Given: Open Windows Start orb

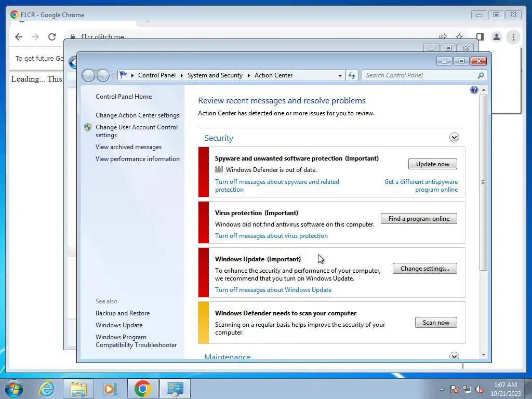Looking at the screenshot, I should tap(14, 389).
